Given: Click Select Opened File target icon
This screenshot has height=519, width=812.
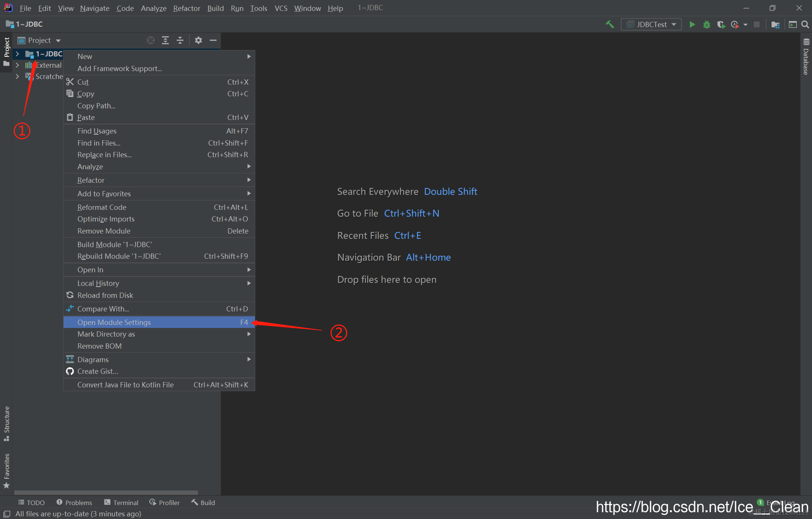Looking at the screenshot, I should (x=150, y=40).
